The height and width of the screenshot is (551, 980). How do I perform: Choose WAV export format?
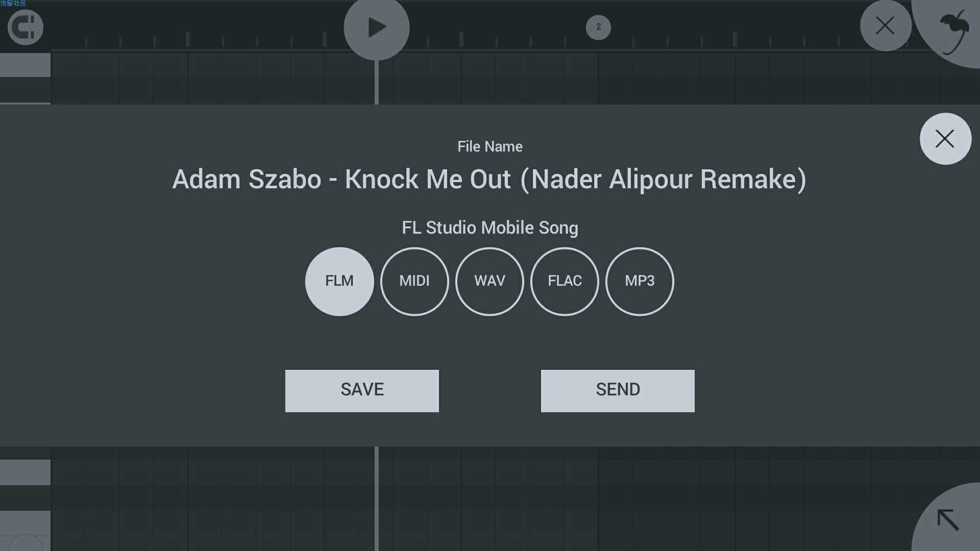[489, 282]
